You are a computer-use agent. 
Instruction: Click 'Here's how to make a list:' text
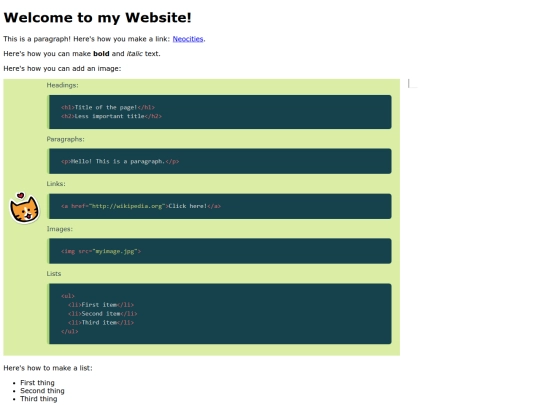point(48,368)
